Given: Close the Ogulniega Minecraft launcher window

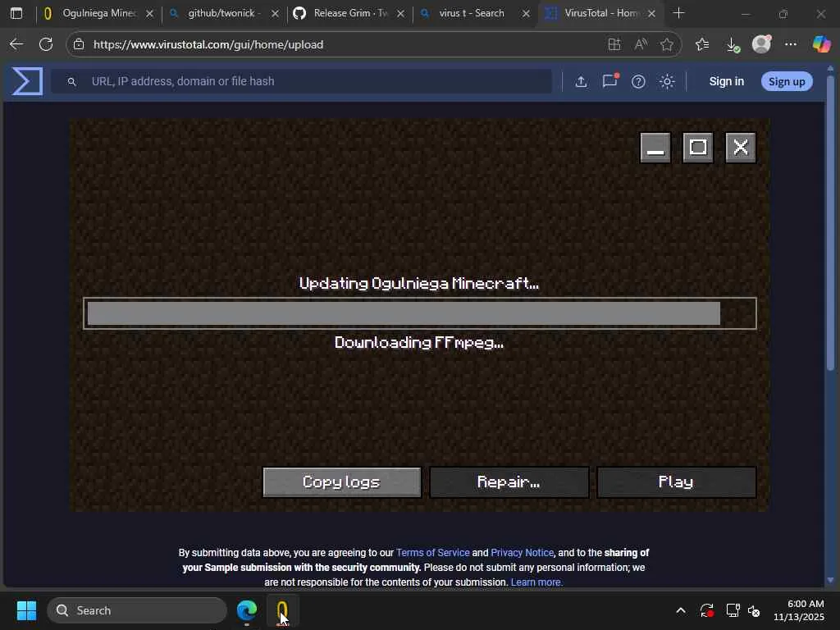Looking at the screenshot, I should 741,148.
